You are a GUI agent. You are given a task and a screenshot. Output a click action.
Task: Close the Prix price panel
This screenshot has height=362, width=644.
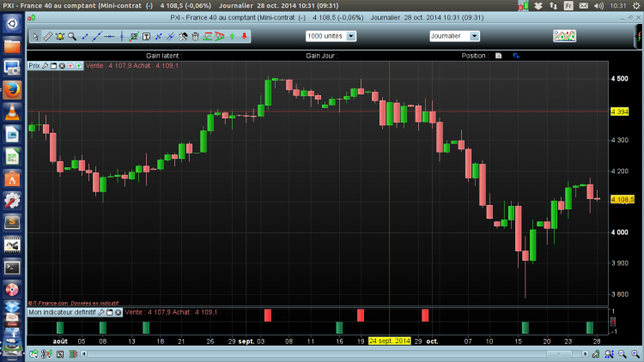coord(62,66)
